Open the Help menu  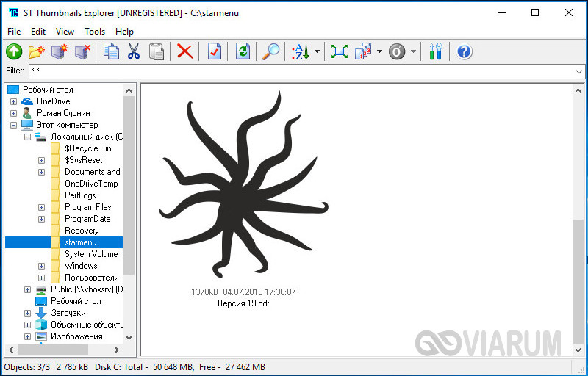[124, 32]
